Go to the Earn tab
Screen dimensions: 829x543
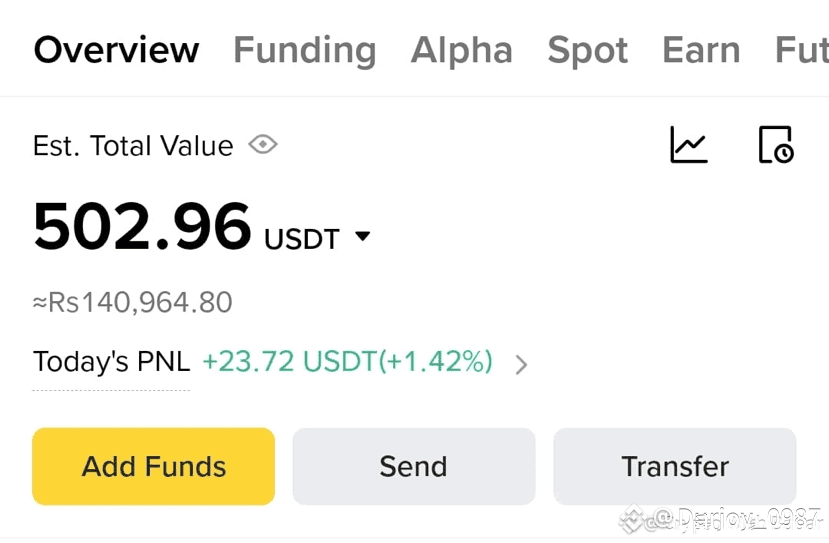[x=701, y=50]
